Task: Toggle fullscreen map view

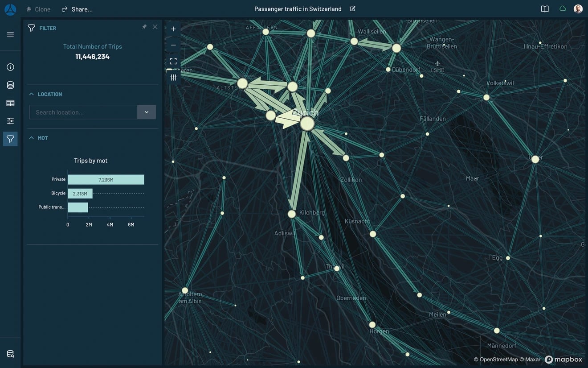Action: (x=173, y=61)
